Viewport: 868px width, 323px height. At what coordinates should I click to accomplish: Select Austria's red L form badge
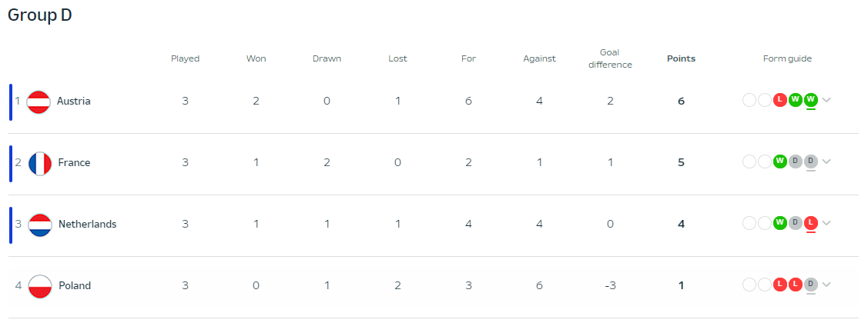pos(780,100)
